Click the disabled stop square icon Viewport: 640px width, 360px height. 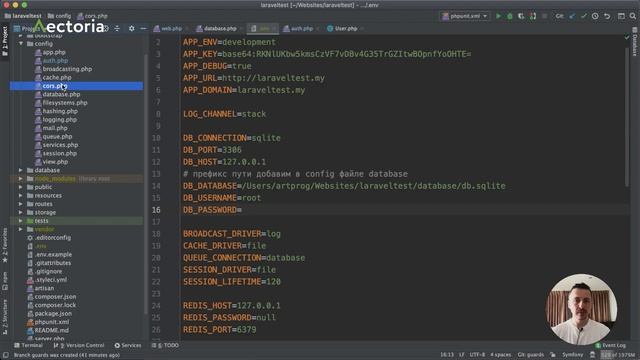tap(544, 16)
